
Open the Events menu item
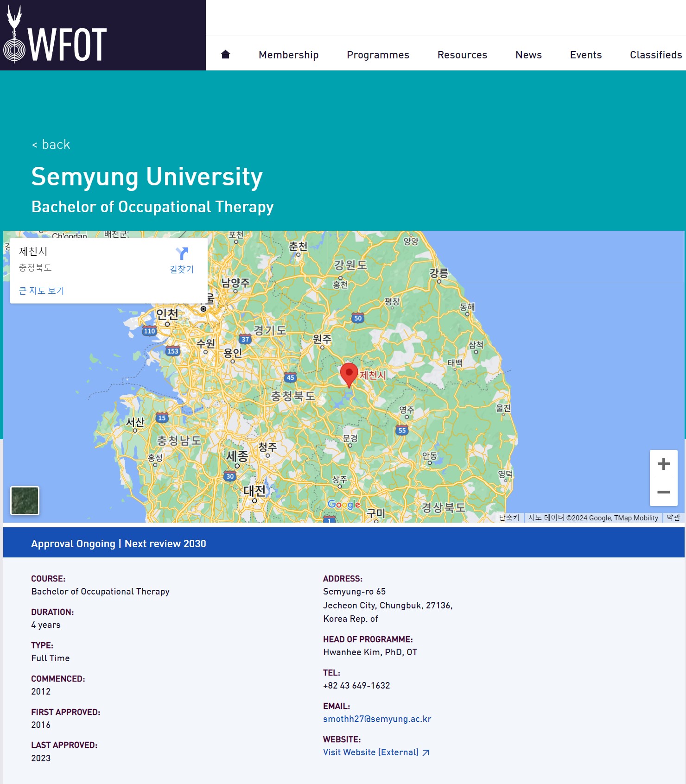click(x=586, y=55)
